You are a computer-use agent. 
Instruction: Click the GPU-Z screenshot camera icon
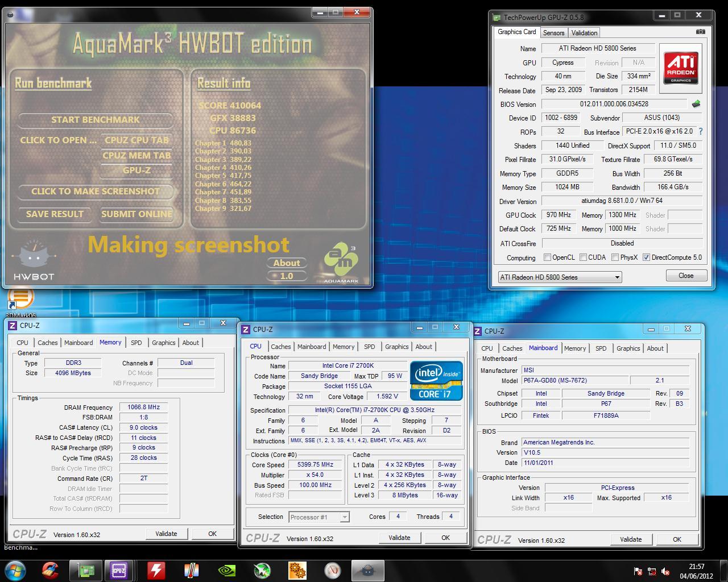click(x=701, y=32)
